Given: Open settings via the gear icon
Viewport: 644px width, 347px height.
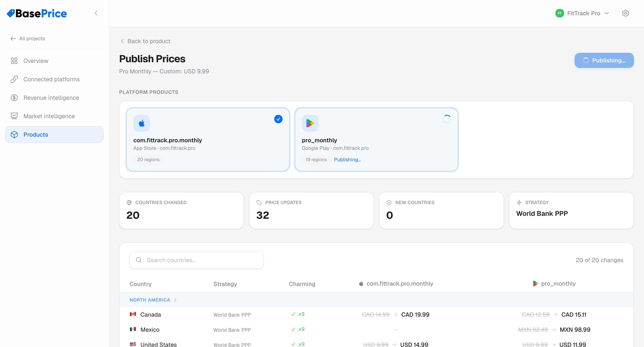Looking at the screenshot, I should [x=625, y=13].
